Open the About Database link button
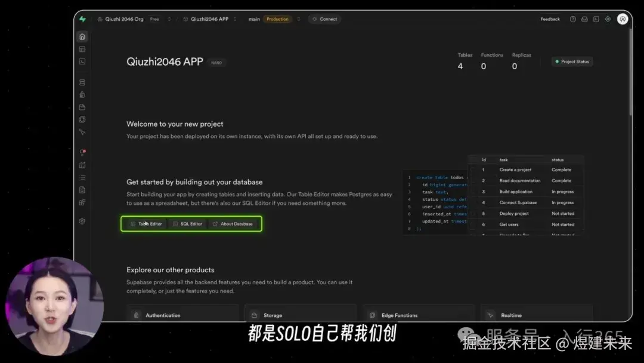The width and height of the screenshot is (644, 363). (x=233, y=224)
